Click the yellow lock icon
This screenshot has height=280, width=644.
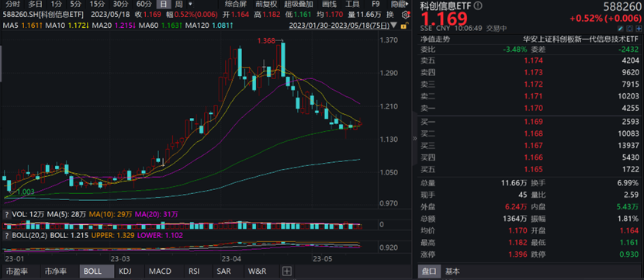403,26
